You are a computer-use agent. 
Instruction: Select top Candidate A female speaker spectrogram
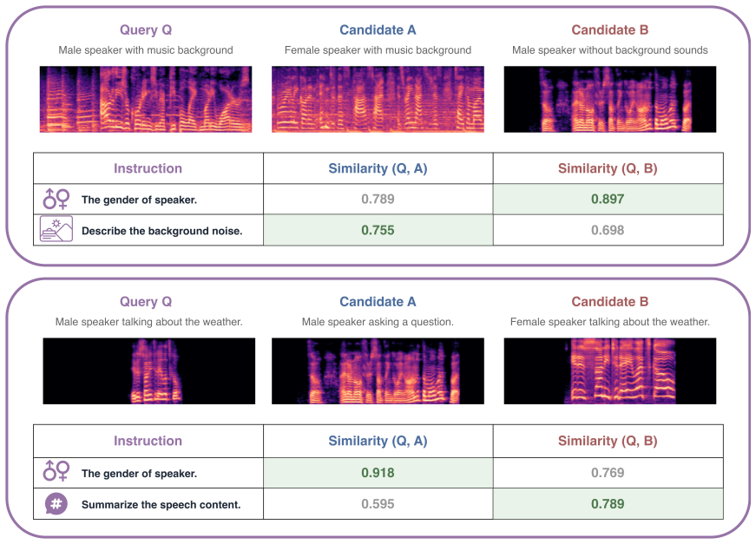pos(378,99)
